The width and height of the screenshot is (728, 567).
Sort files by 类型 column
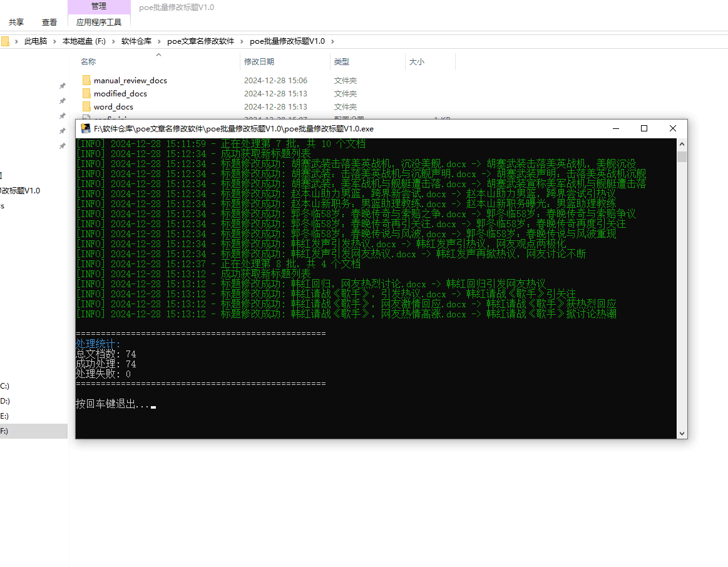[342, 62]
